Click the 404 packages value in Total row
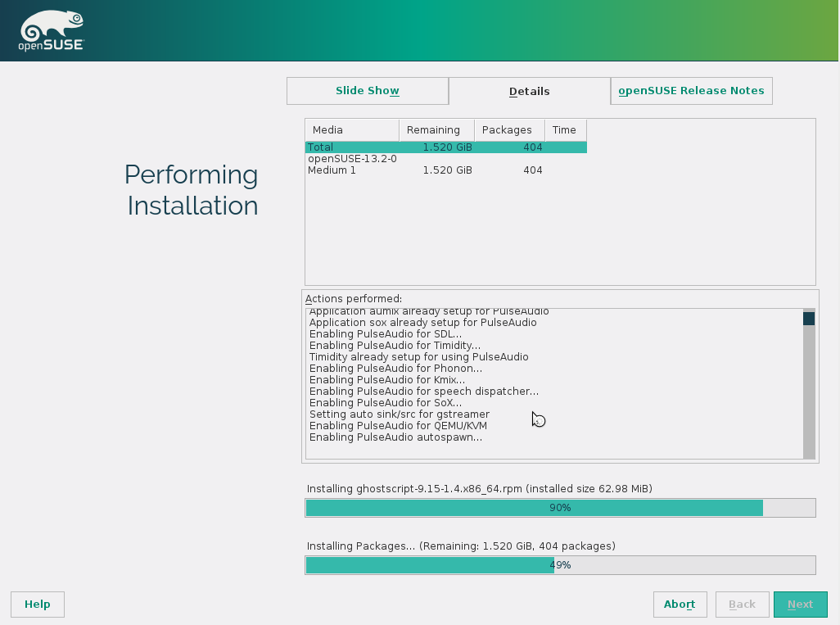840x625 pixels. pyautogui.click(x=532, y=147)
